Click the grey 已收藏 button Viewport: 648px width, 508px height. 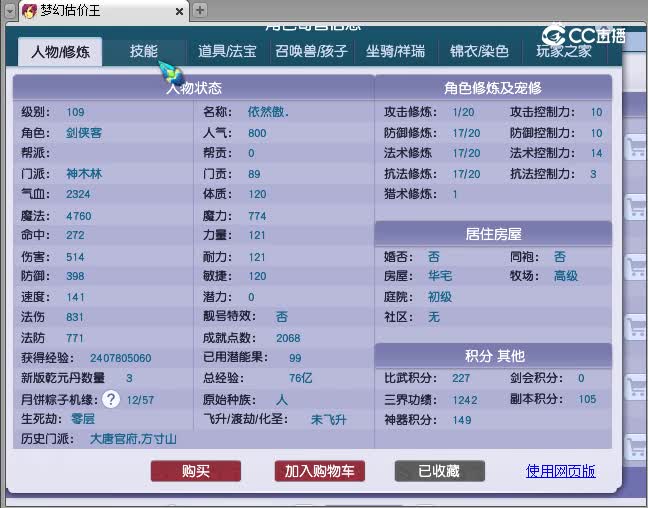(x=440, y=471)
